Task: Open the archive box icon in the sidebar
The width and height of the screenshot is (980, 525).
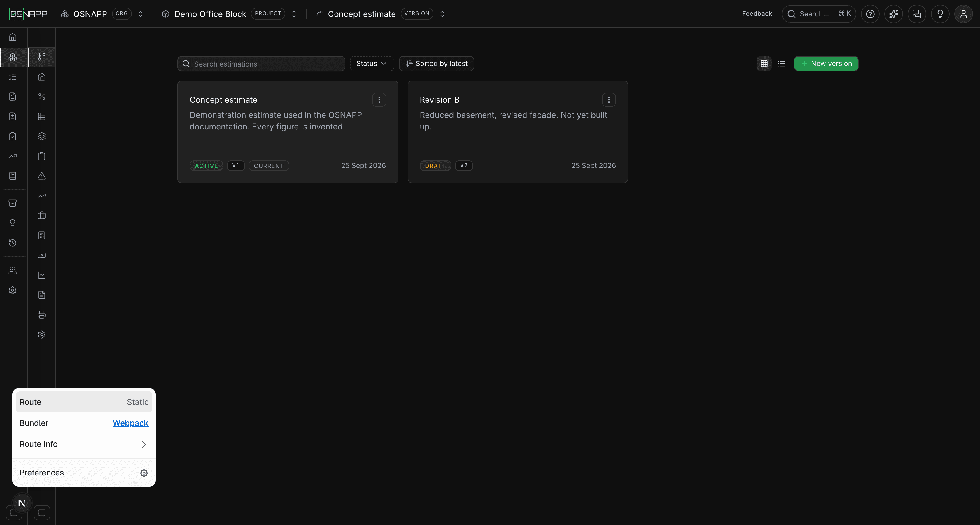Action: point(13,203)
